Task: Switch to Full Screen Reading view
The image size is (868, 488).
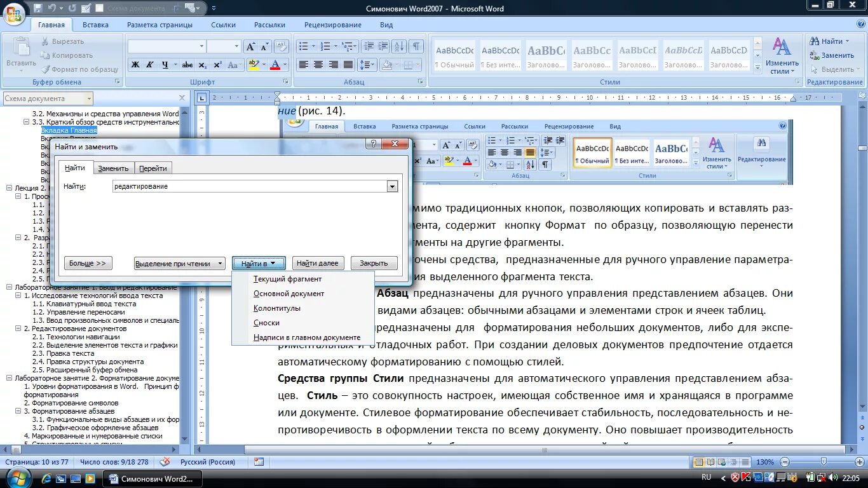Action: click(x=711, y=462)
